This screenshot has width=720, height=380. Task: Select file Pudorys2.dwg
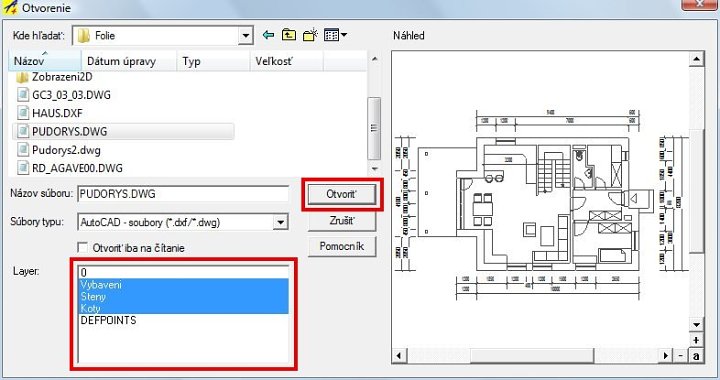click(66, 150)
